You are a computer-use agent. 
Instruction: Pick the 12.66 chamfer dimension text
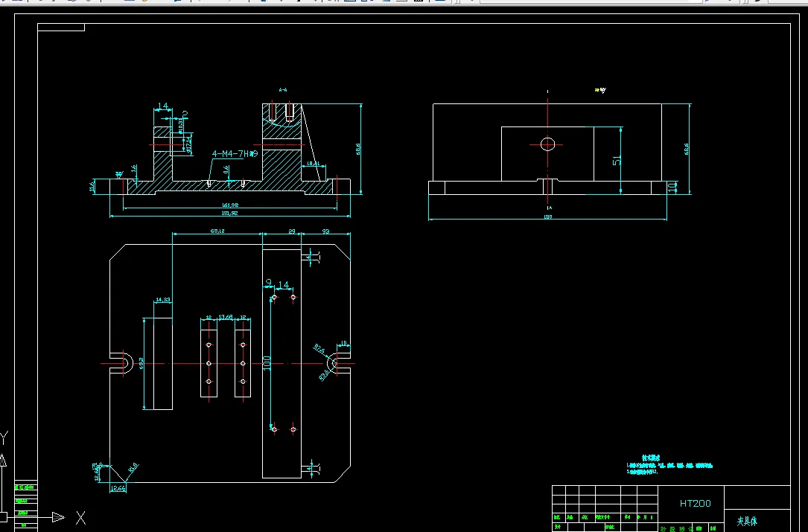click(x=118, y=488)
